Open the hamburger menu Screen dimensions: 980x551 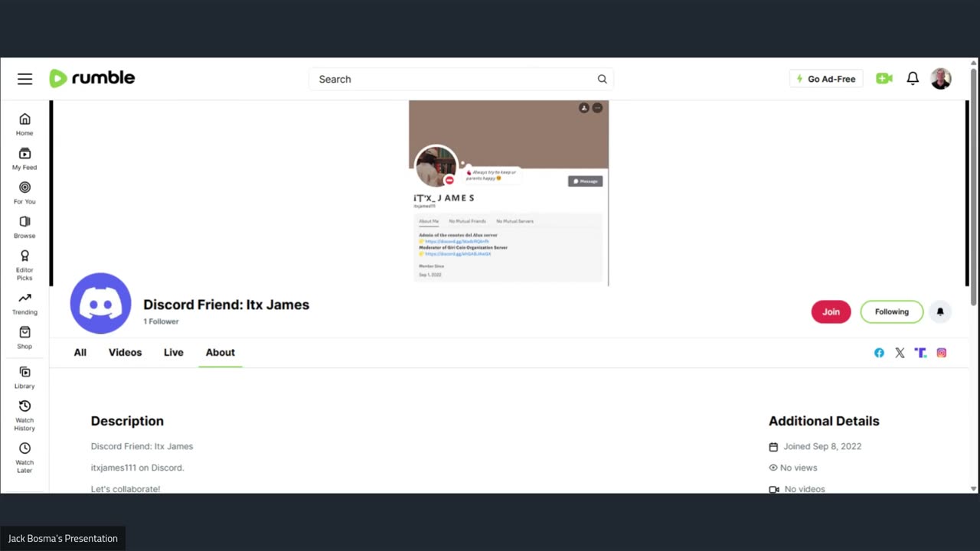tap(25, 79)
